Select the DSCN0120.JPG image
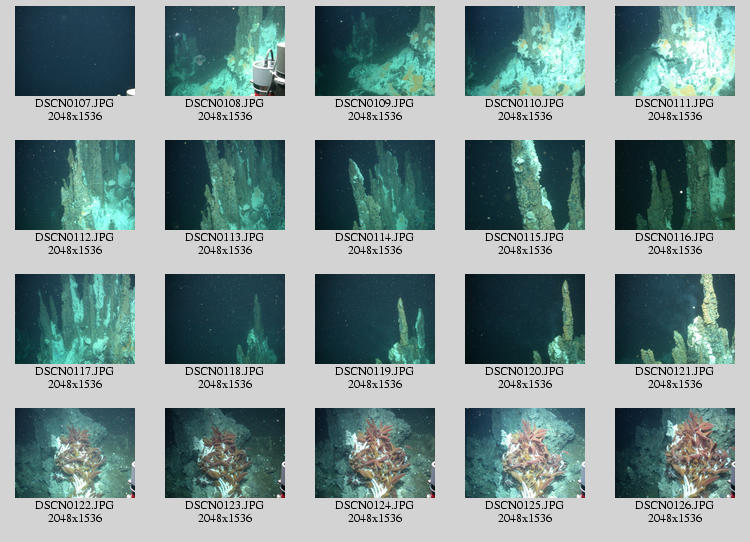750x542 pixels. click(525, 319)
